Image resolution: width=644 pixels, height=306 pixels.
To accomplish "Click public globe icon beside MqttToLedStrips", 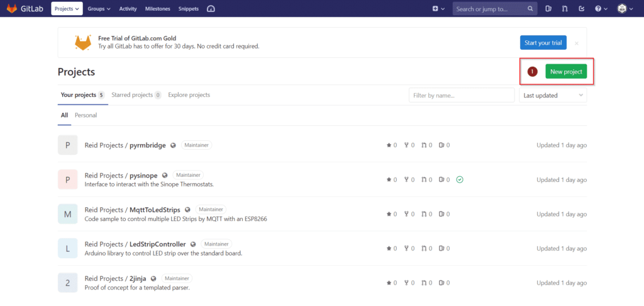I will [187, 210].
